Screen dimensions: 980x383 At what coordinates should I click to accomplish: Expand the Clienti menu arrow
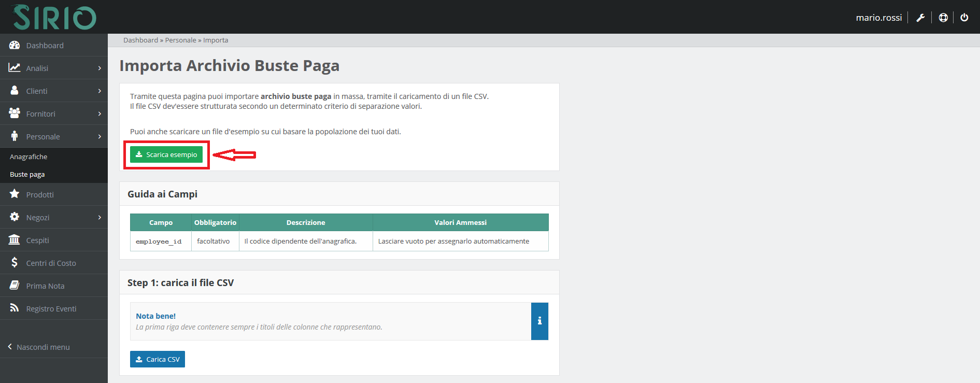click(x=100, y=91)
